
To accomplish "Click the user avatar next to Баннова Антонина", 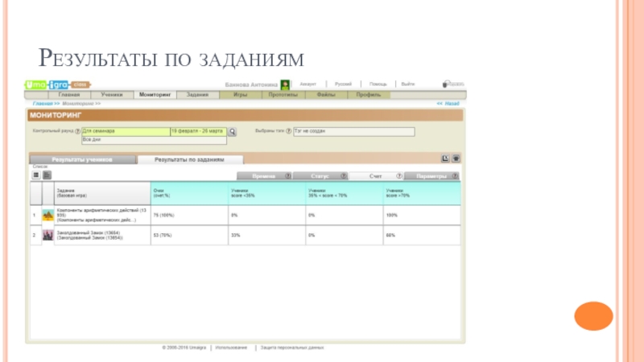I will 285,84.
